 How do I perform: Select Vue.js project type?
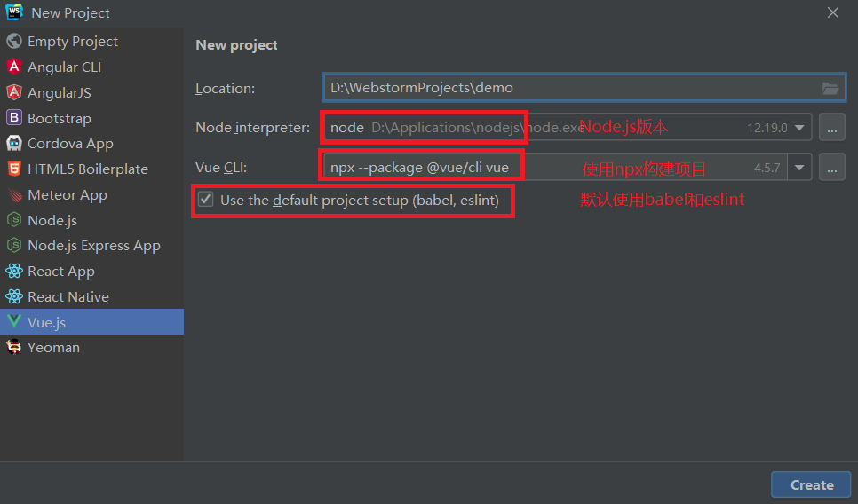pyautogui.click(x=92, y=322)
